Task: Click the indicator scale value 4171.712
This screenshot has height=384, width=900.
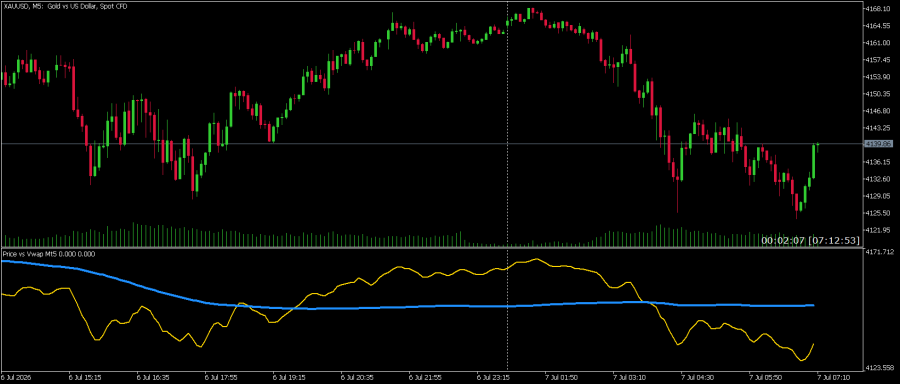Action: tap(881, 252)
